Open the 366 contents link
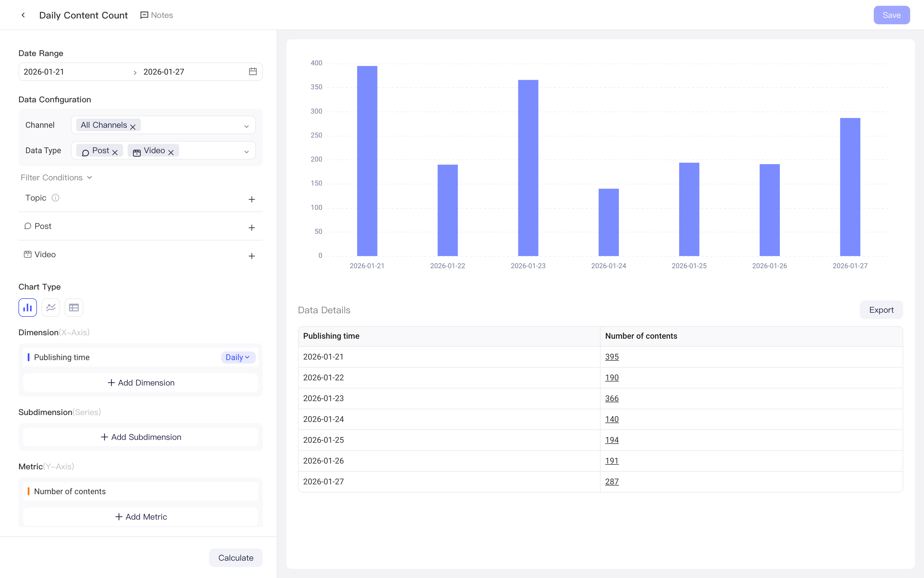This screenshot has height=578, width=924. pos(612,398)
